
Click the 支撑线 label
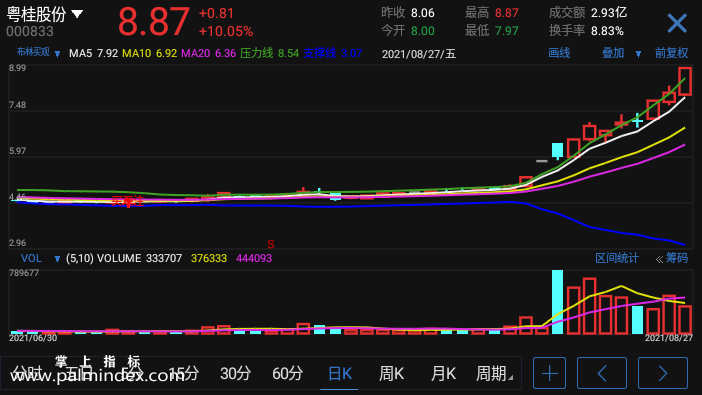pyautogui.click(x=320, y=54)
